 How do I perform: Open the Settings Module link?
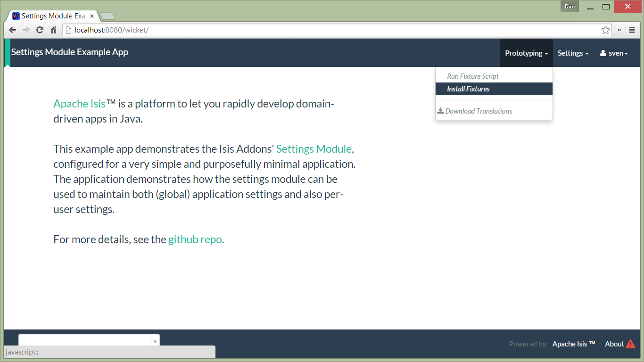[314, 148]
